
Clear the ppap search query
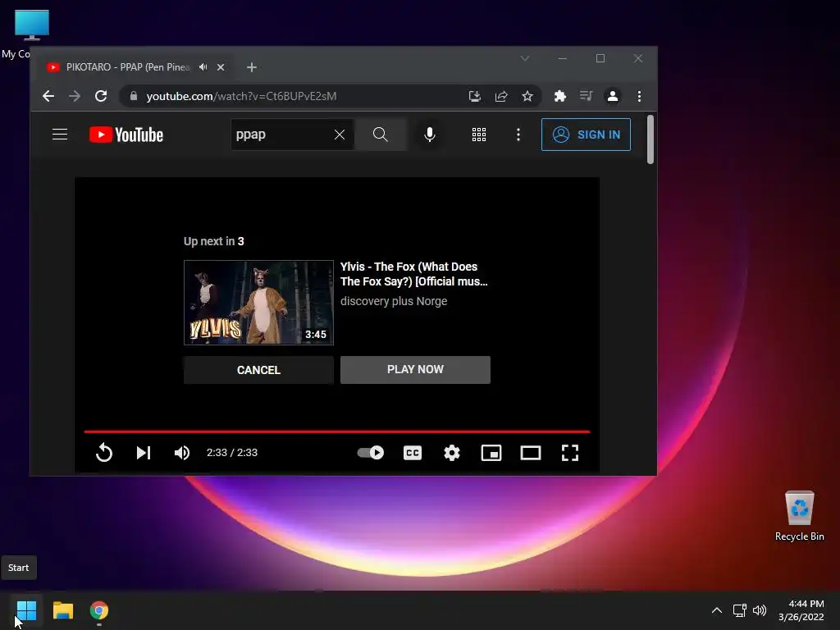click(x=340, y=135)
